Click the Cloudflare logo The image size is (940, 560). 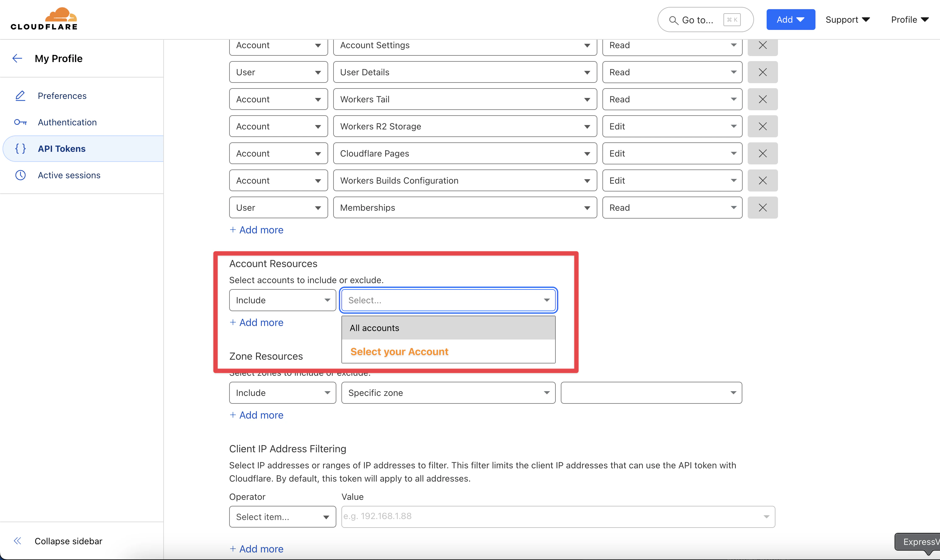pyautogui.click(x=44, y=19)
